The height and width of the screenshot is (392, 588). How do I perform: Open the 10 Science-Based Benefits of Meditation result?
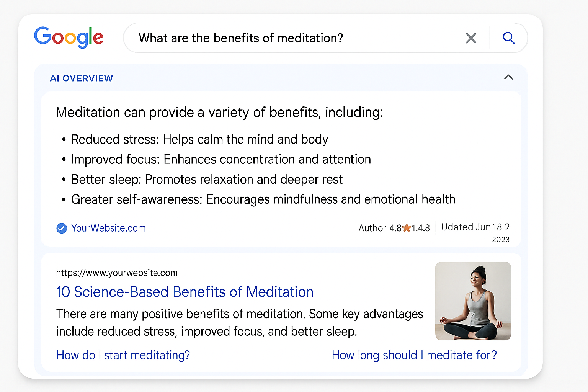(x=185, y=292)
